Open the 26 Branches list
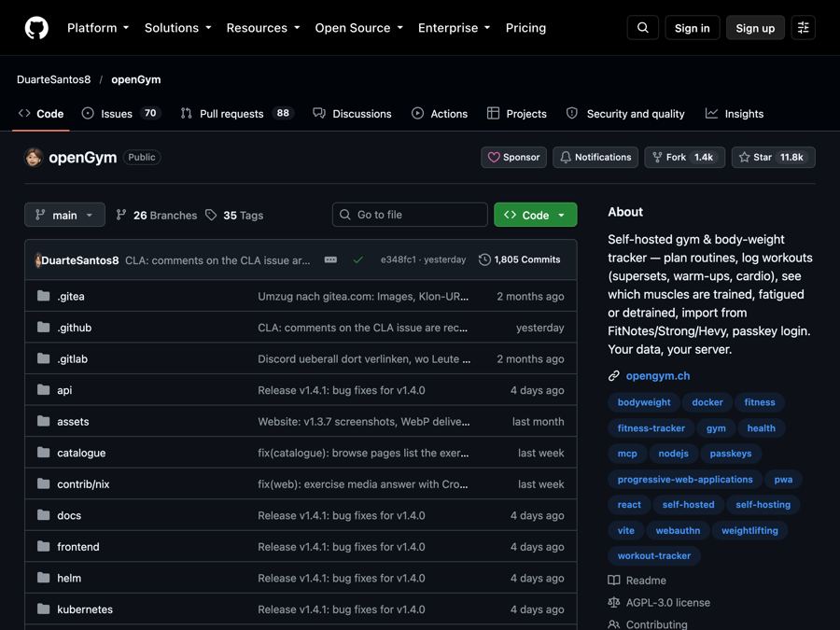 click(157, 216)
